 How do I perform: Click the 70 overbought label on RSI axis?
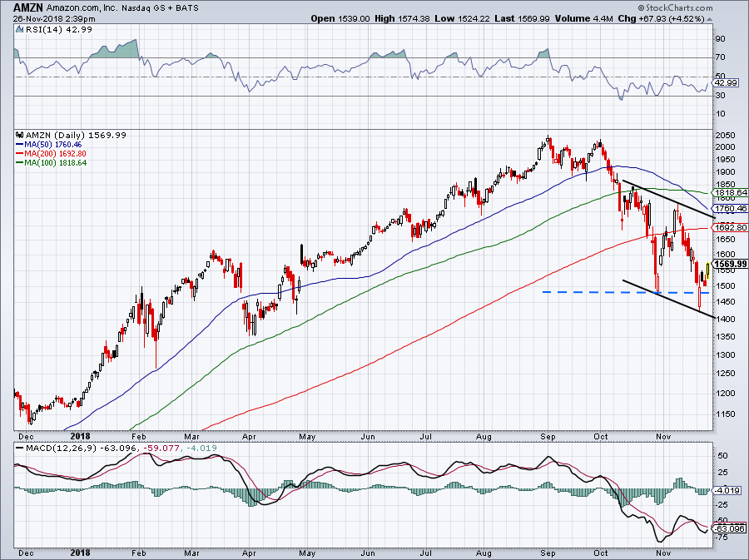[720, 57]
